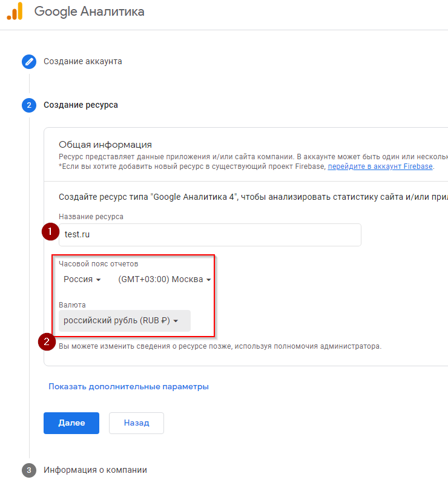Screen dimensions: 448x494
Task: Click the Часовой пояс отчетов label
Action: click(x=98, y=263)
